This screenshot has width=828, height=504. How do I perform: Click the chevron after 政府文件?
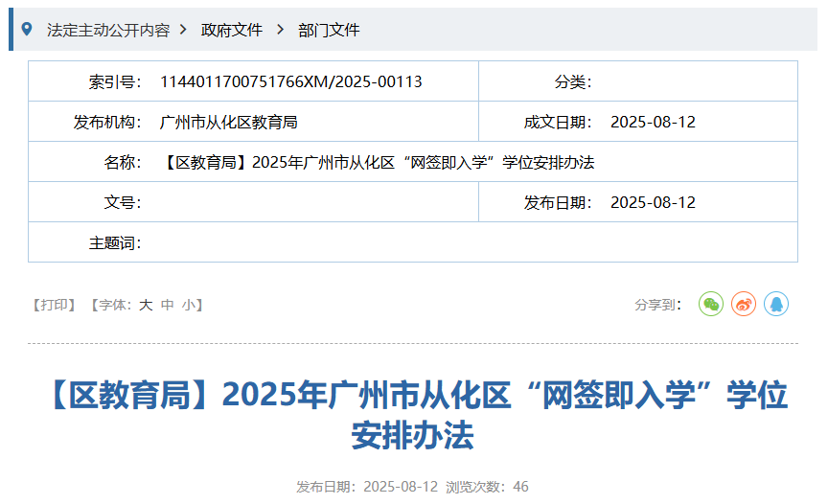(281, 30)
